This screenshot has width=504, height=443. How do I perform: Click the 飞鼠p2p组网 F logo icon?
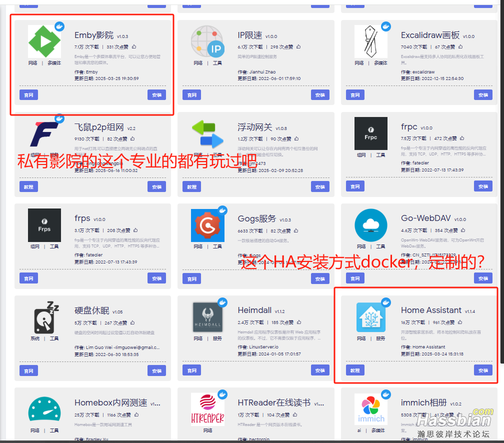(x=44, y=133)
